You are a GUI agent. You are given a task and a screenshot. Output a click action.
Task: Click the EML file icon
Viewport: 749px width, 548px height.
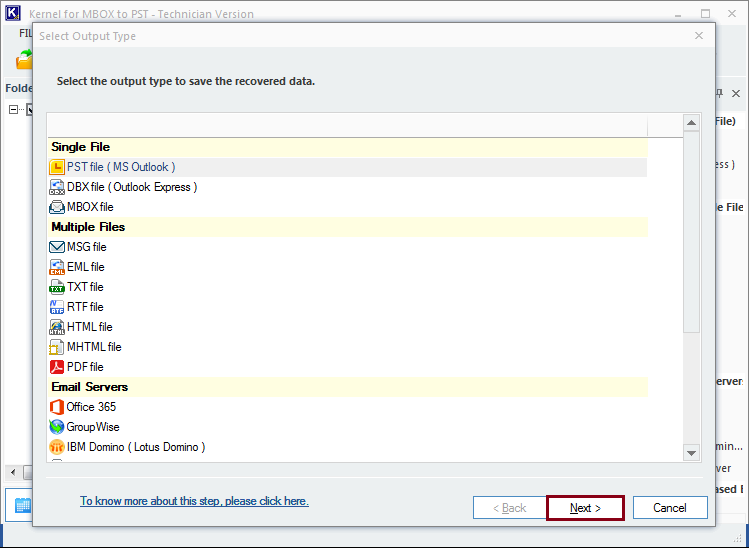pyautogui.click(x=57, y=267)
